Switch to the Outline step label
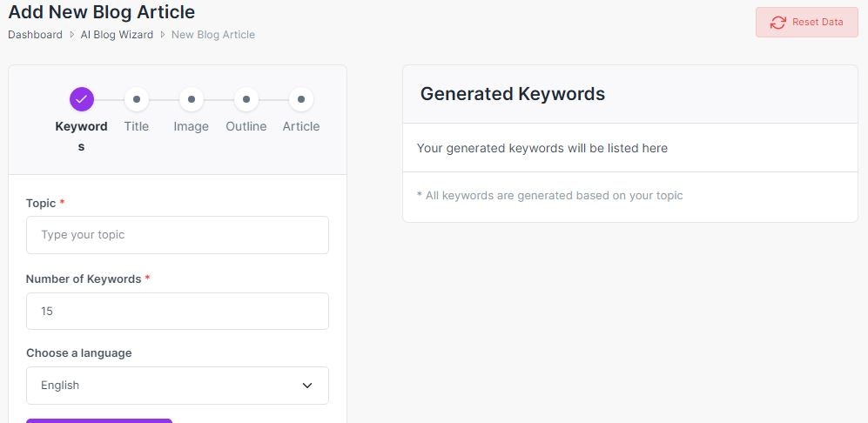868x423 pixels. (246, 126)
